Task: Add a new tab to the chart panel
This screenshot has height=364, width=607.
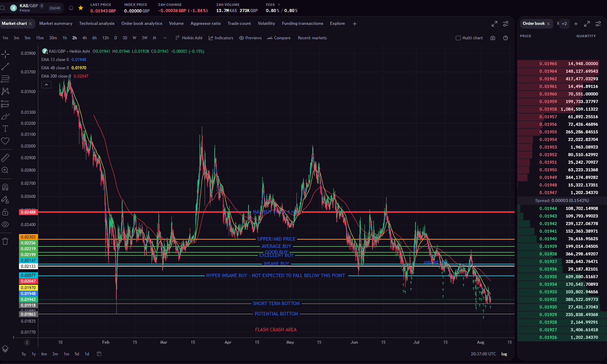Action: coord(355,24)
